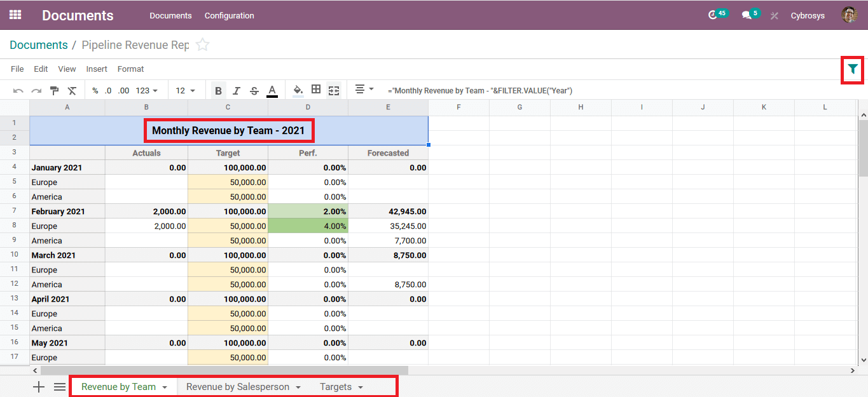868x397 pixels.
Task: Select the Revenue by Team sheet tab
Action: tap(118, 387)
